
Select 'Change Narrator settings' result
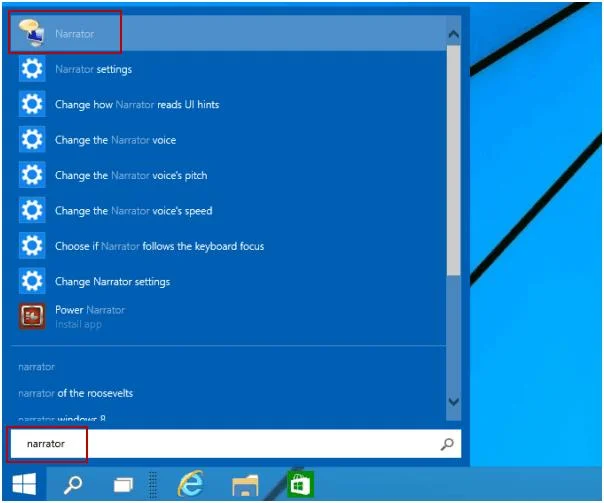pyautogui.click(x=112, y=282)
